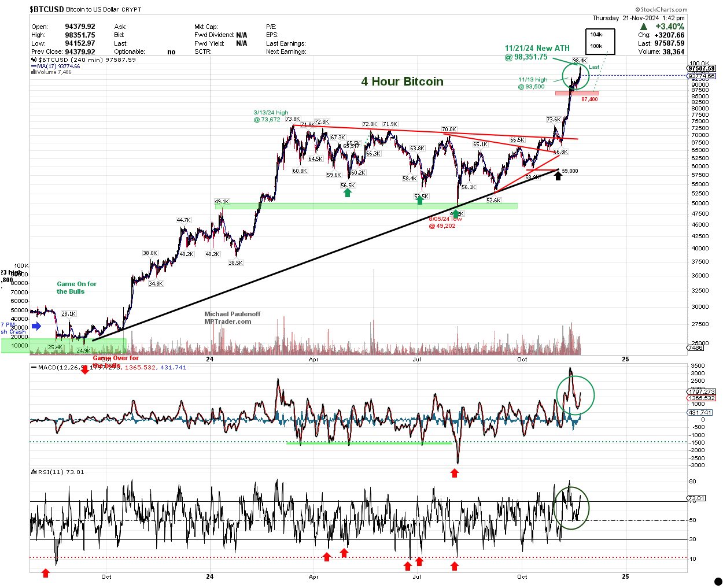
Task: Click the '47500' right axis price label
Action: coord(699,213)
